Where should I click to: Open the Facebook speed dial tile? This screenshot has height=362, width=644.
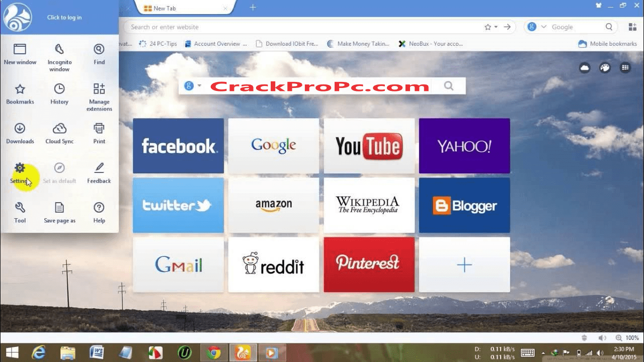pos(178,146)
